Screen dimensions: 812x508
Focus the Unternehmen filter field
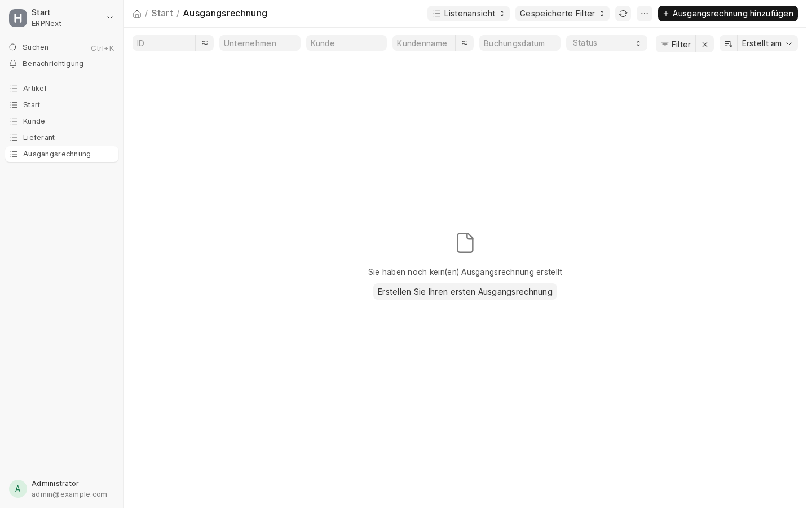pos(260,43)
